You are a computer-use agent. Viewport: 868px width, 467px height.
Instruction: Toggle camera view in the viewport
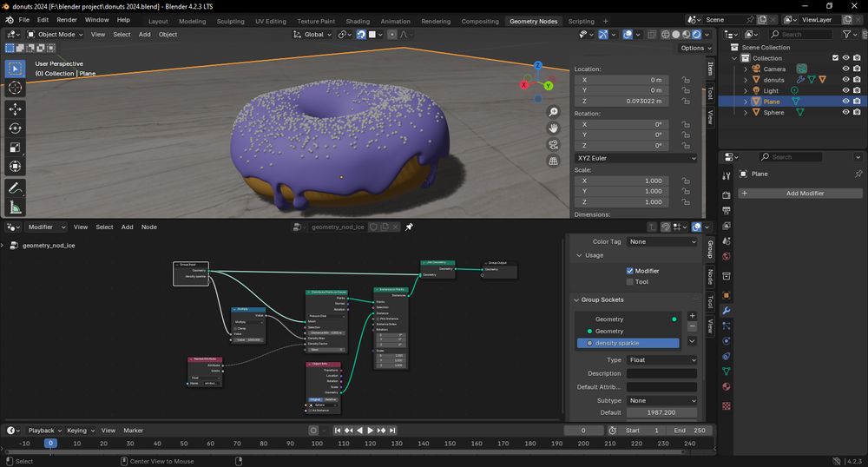click(x=553, y=144)
